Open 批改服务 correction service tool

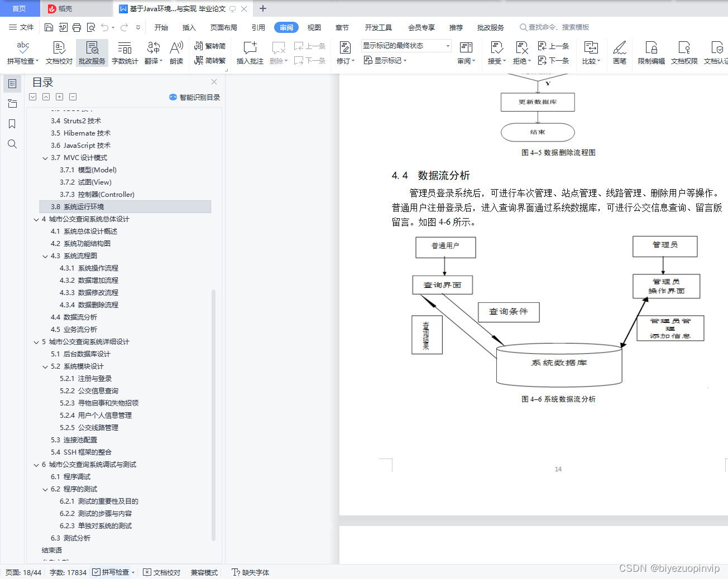(x=92, y=53)
